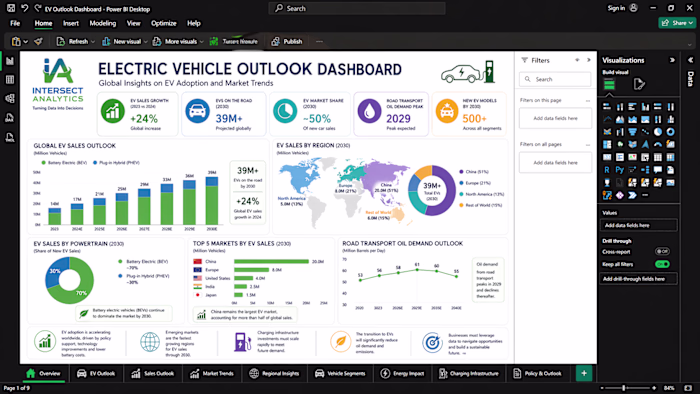Open DAX query view from left sidebar
The image size is (700, 394).
[10, 118]
